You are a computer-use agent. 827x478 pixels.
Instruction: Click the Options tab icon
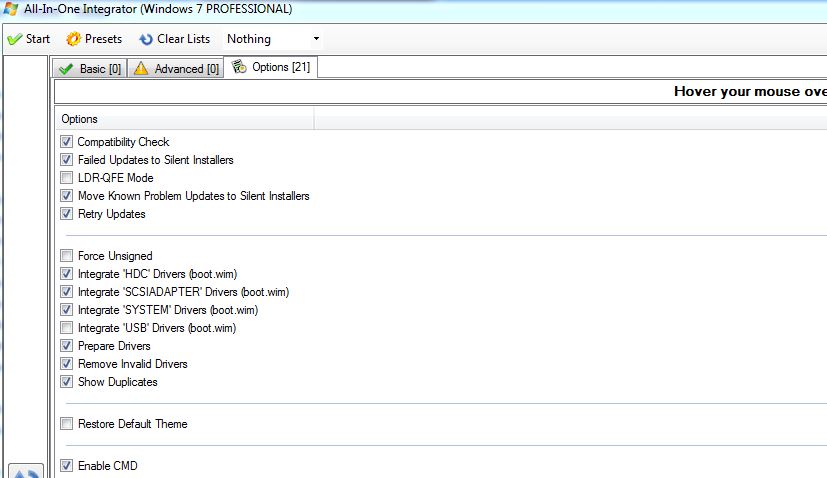click(239, 66)
